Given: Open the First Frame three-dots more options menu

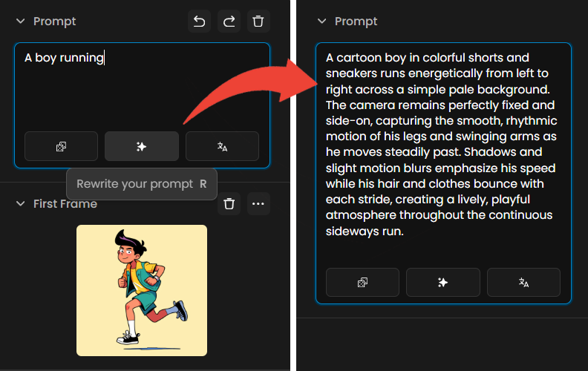Looking at the screenshot, I should pyautogui.click(x=258, y=204).
